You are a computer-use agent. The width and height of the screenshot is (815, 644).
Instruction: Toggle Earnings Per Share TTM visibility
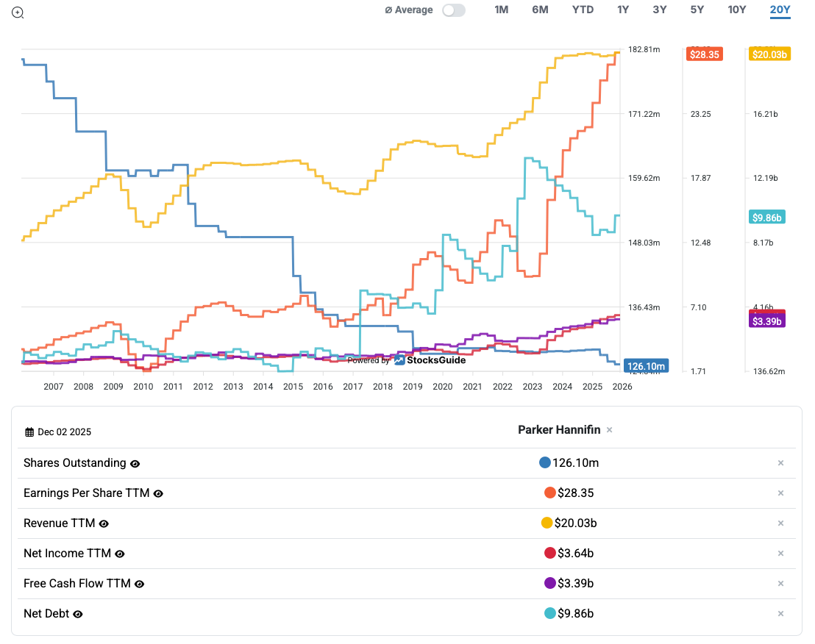click(x=158, y=494)
